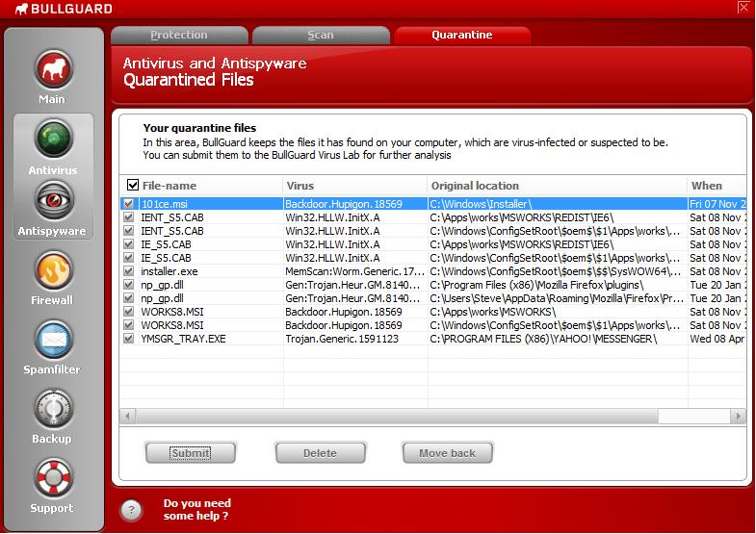The width and height of the screenshot is (756, 534).
Task: Select the installer.exe file name
Action: [x=169, y=271]
